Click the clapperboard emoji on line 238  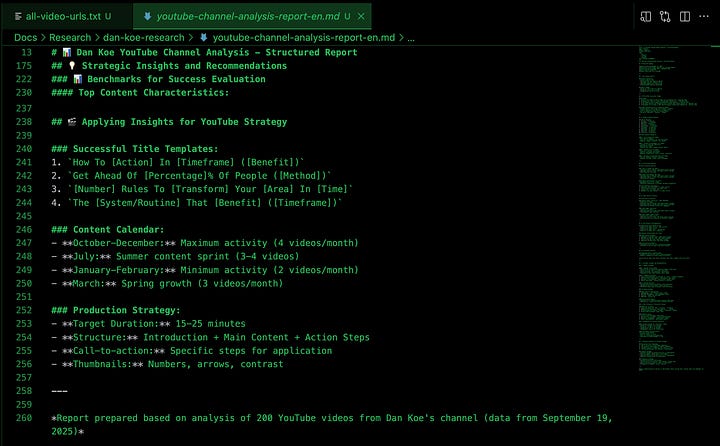pyautogui.click(x=72, y=122)
